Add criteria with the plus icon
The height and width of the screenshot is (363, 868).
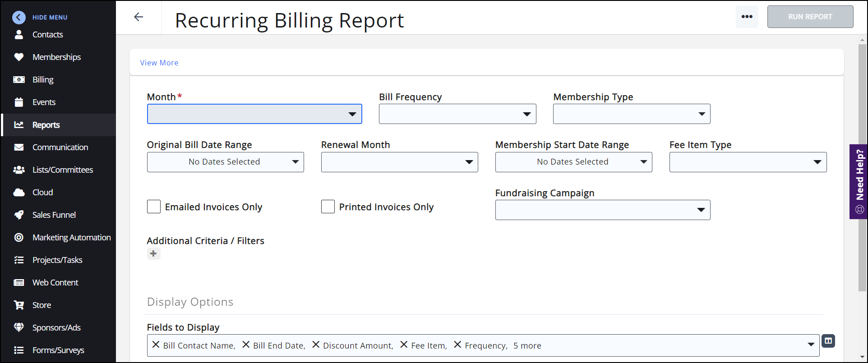pyautogui.click(x=153, y=254)
